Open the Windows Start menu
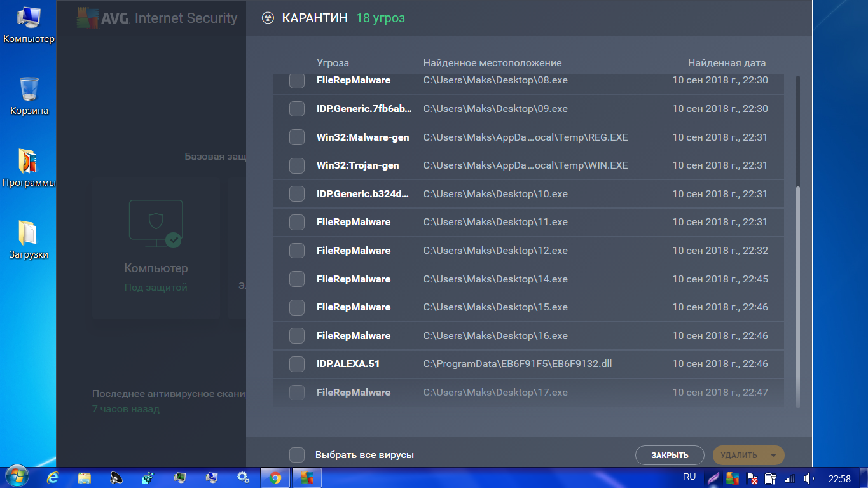 coord(17,477)
